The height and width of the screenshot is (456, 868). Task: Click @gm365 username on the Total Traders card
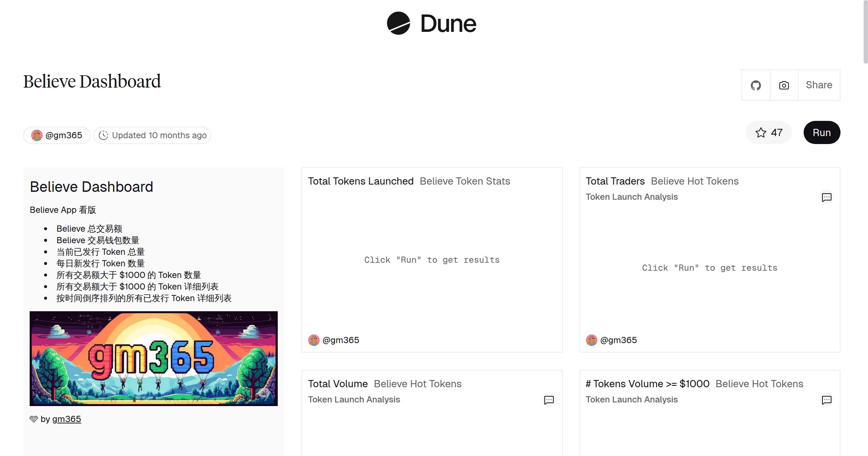618,340
